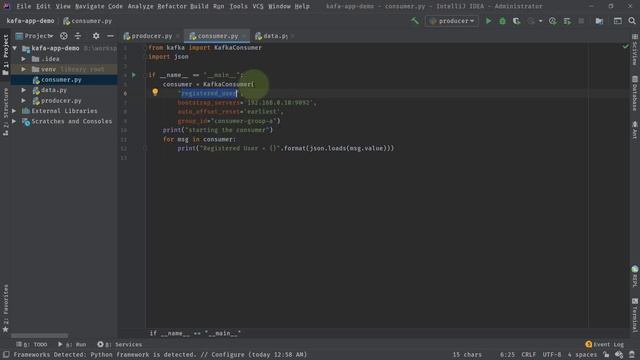Screen dimensions: 640x360
Task: Open the Event Log
Action: tap(604, 344)
